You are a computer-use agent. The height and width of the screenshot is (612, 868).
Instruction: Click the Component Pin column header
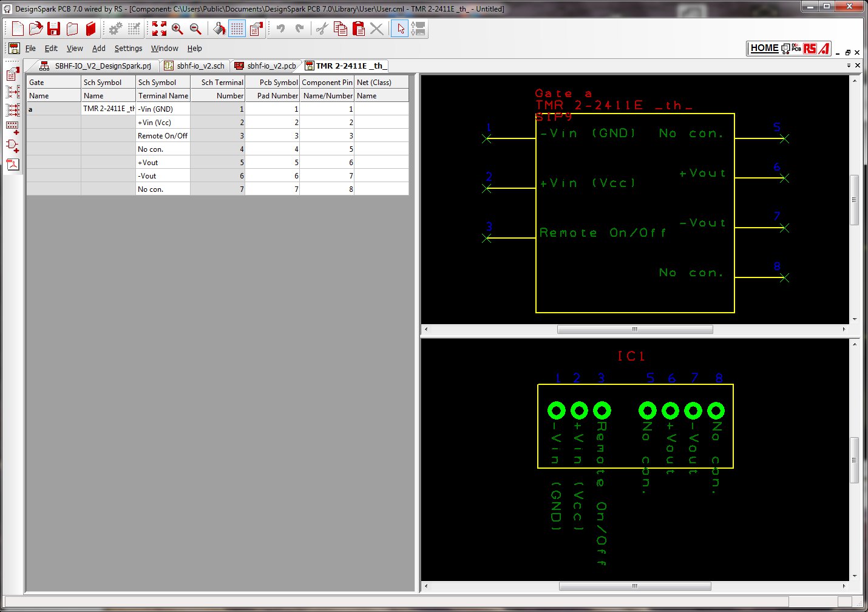[x=327, y=82]
